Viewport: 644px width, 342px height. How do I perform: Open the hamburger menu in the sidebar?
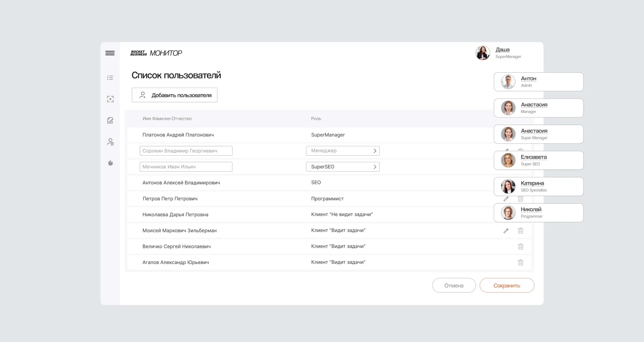[110, 53]
